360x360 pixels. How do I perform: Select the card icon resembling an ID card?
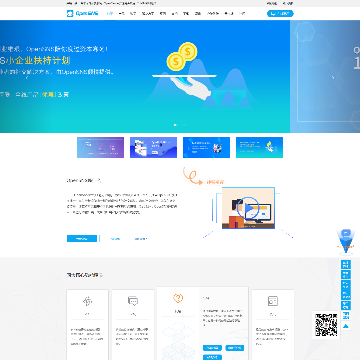(273, 301)
